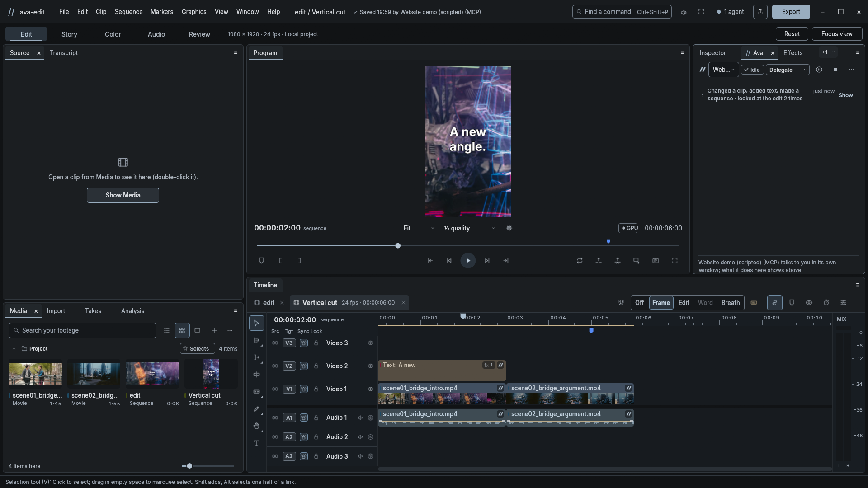Screen dimensions: 868x488
Task: Hide the Video 1 track
Action: (370, 389)
